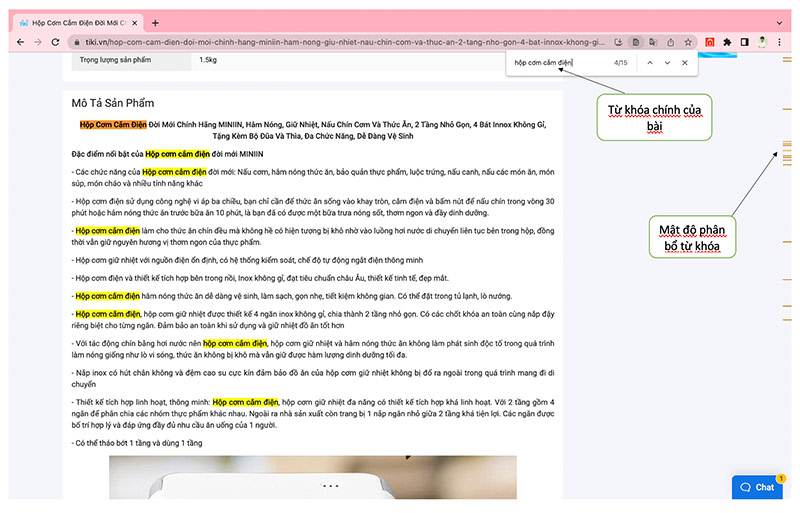This screenshot has width=800, height=513.
Task: Go to next find result
Action: pyautogui.click(x=667, y=63)
